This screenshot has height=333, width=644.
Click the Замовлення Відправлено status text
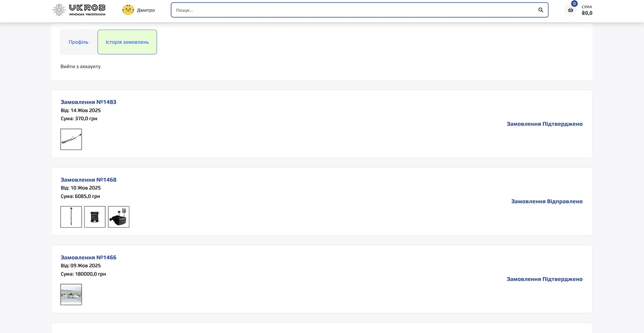[546, 201]
